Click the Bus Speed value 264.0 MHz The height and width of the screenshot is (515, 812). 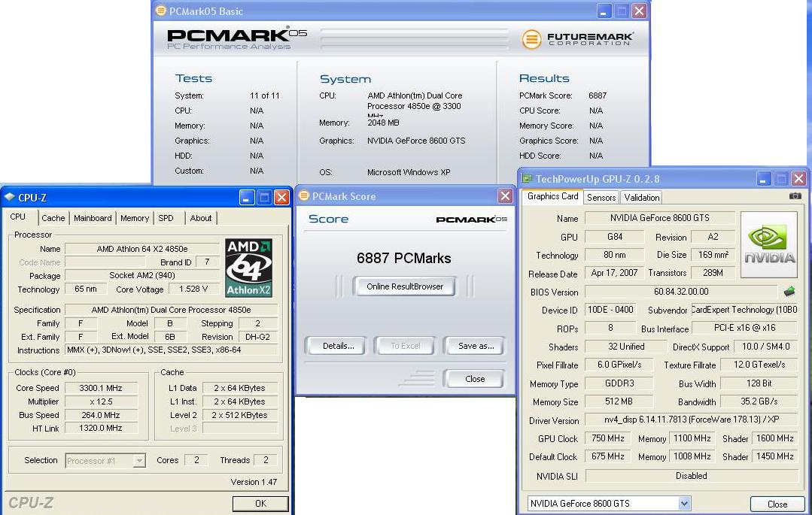100,414
